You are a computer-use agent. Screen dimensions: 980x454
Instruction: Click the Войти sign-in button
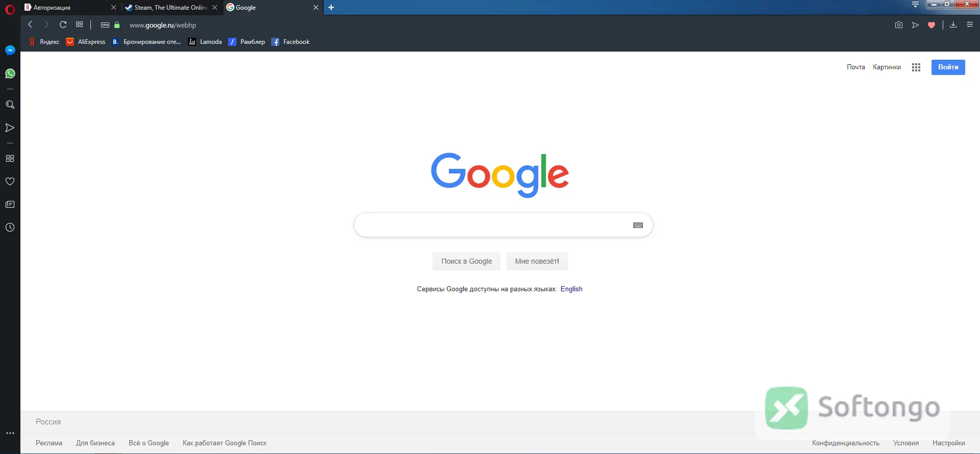pos(948,67)
